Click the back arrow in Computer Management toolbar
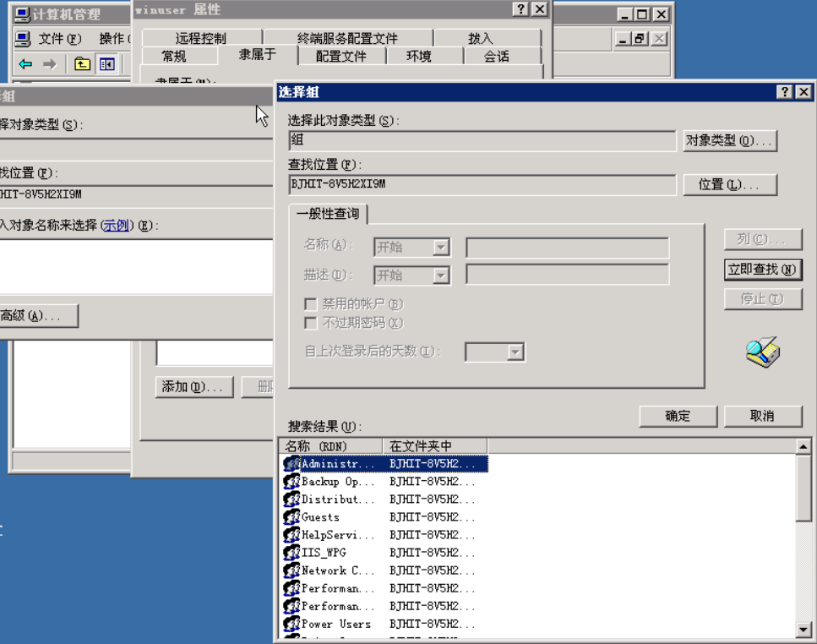This screenshot has height=644, width=817. pos(25,64)
